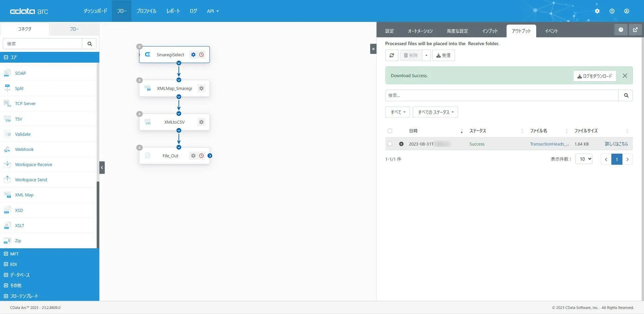Open the API menu in top navigation

212,11
